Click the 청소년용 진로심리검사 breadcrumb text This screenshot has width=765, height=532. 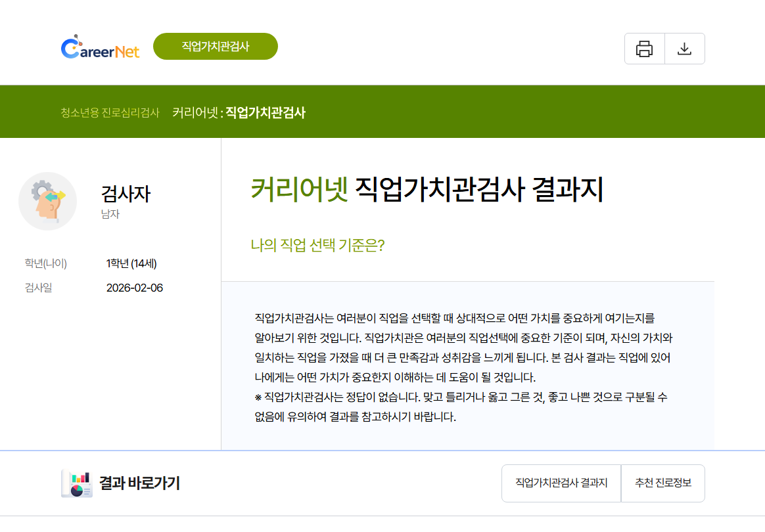(x=110, y=113)
